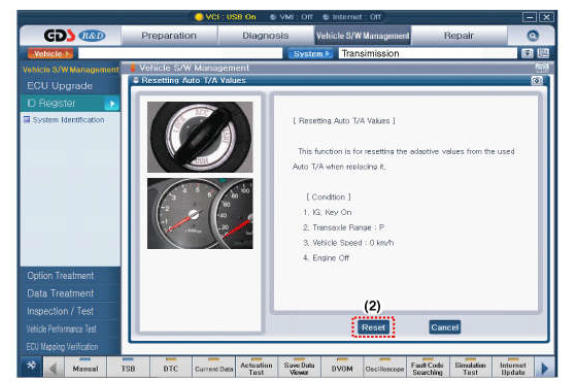Open the Vehicle selector button
The width and height of the screenshot is (571, 390).
pyautogui.click(x=50, y=54)
